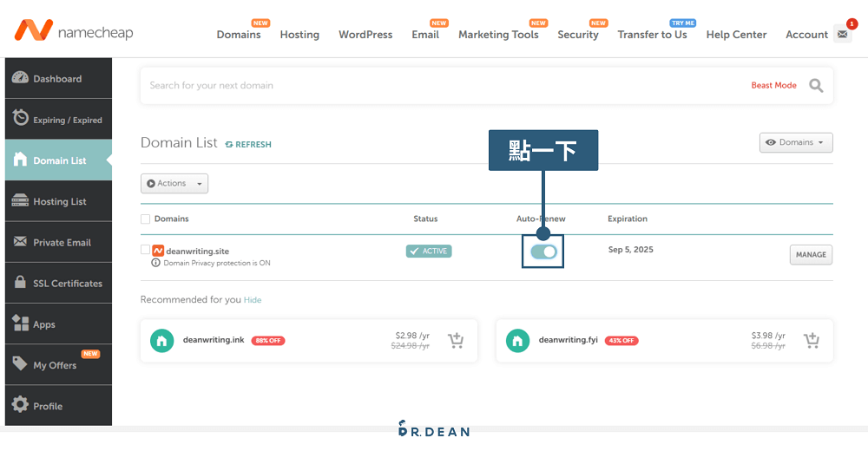The height and width of the screenshot is (451, 868).
Task: Enable Beast Mode search
Action: click(x=773, y=85)
